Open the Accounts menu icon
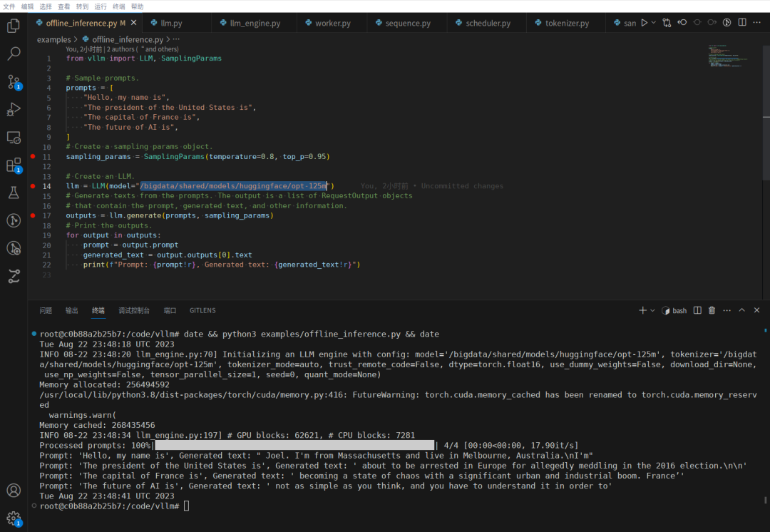 [x=14, y=490]
